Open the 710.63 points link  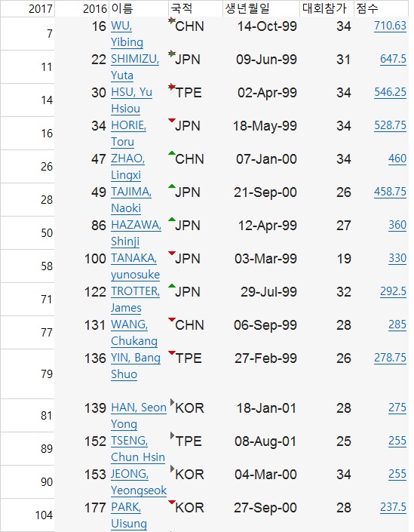coord(390,26)
